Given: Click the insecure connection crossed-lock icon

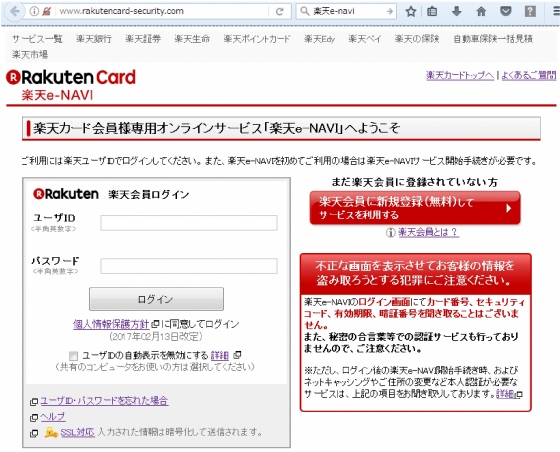Looking at the screenshot, I should (x=46, y=11).
